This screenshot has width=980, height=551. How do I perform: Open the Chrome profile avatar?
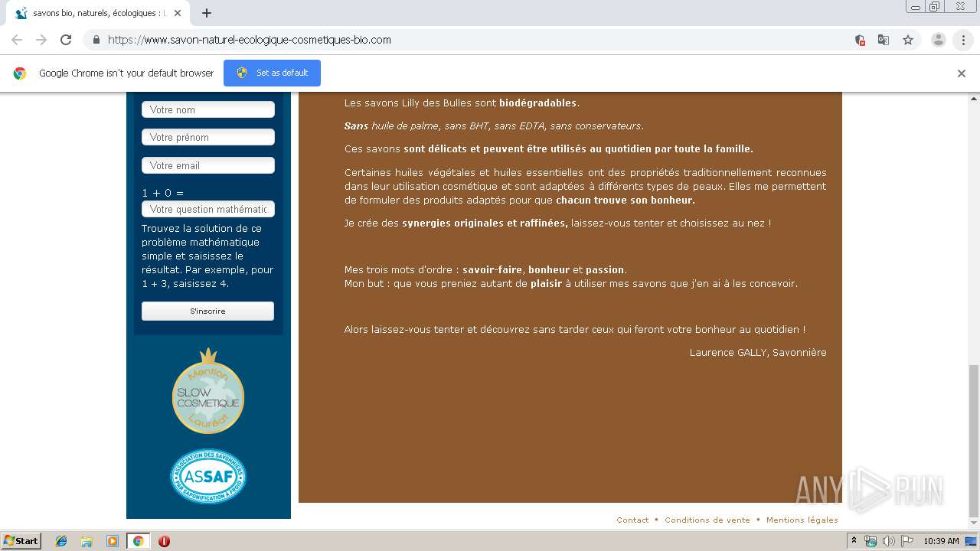coord(939,40)
